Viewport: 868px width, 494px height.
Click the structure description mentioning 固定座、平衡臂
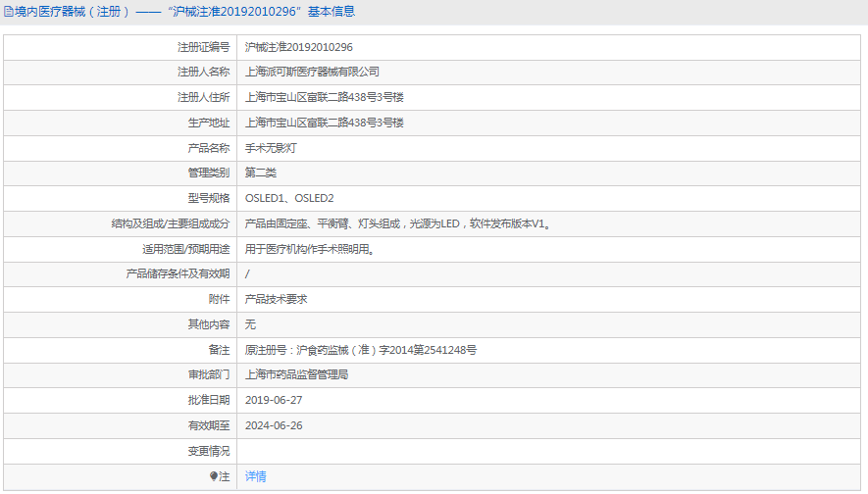click(x=398, y=224)
